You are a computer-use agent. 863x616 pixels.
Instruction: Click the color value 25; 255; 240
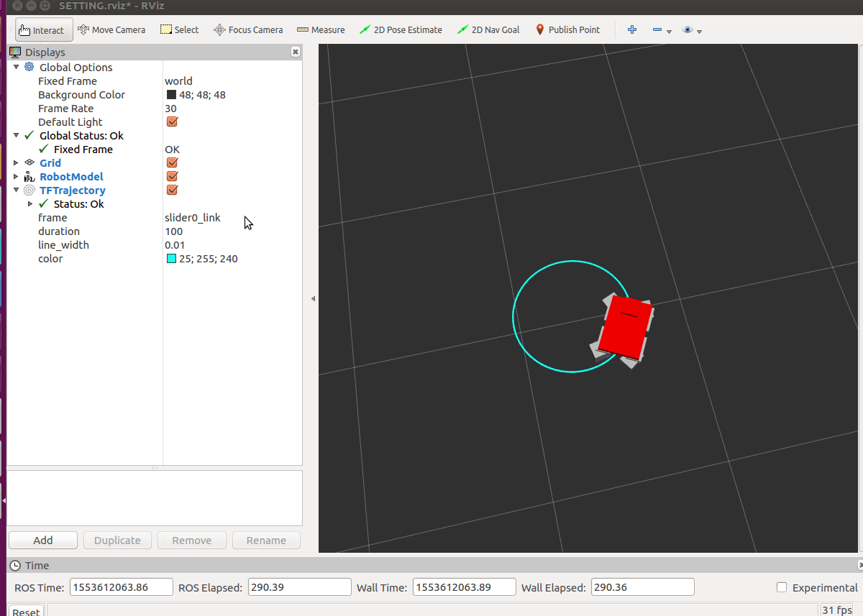209,259
